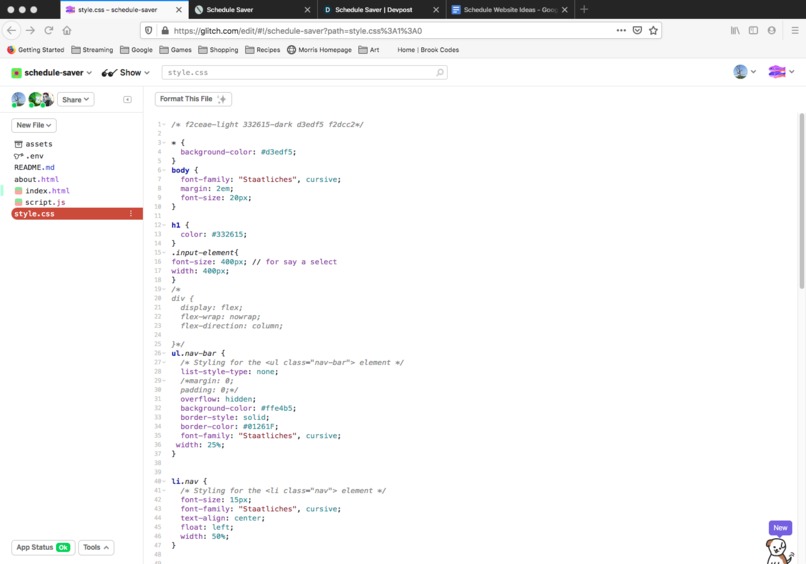Open the Firefox home icon

pos(67,30)
